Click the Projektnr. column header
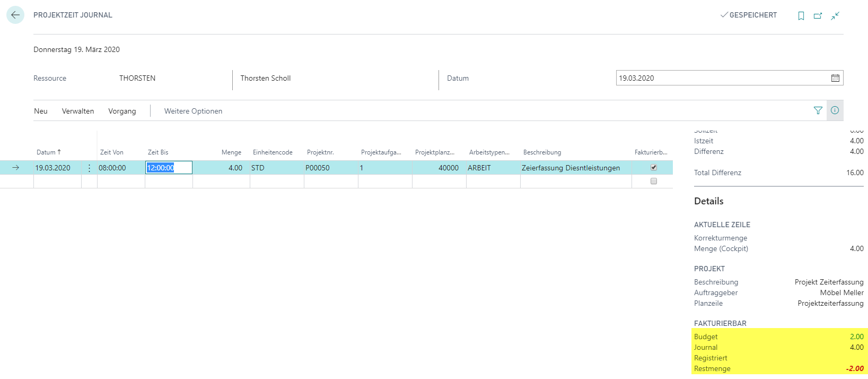Image resolution: width=868 pixels, height=379 pixels. (x=320, y=152)
